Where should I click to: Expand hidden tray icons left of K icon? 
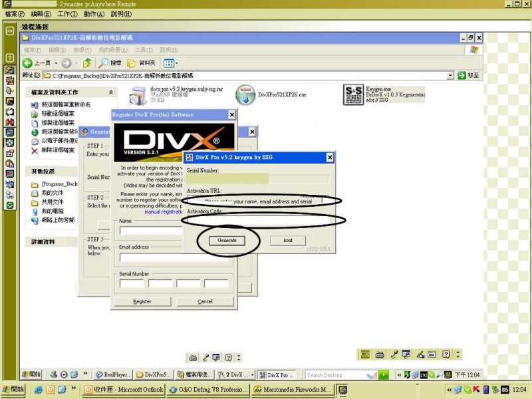click(450, 390)
